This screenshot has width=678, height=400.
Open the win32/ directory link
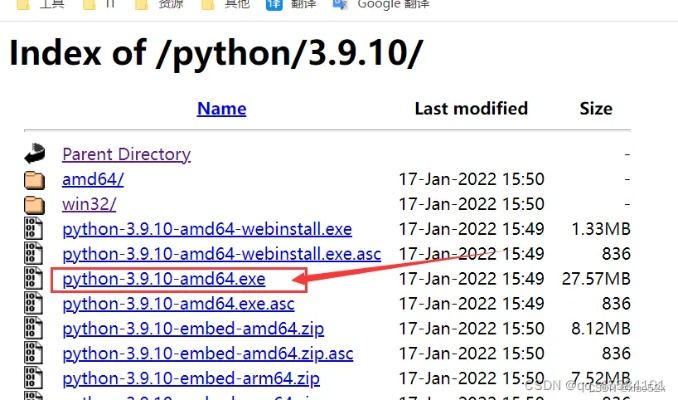click(89, 204)
